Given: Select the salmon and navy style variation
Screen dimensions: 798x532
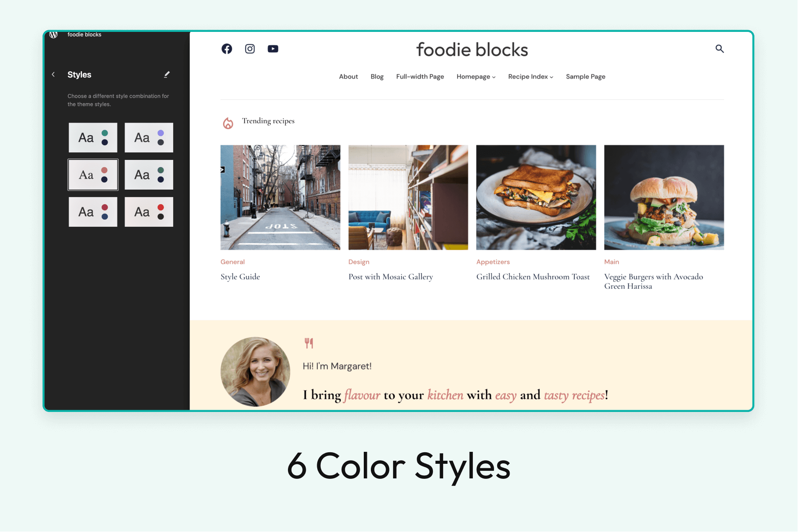Looking at the screenshot, I should 93,175.
